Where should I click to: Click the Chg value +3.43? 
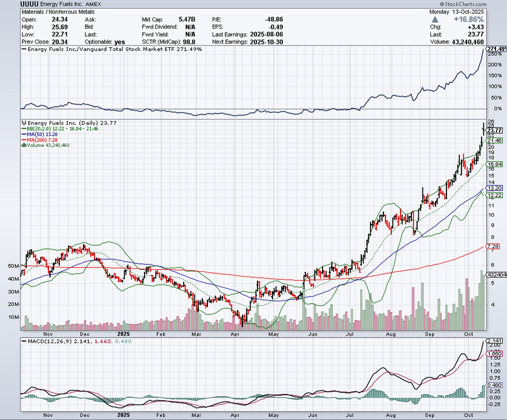click(475, 27)
